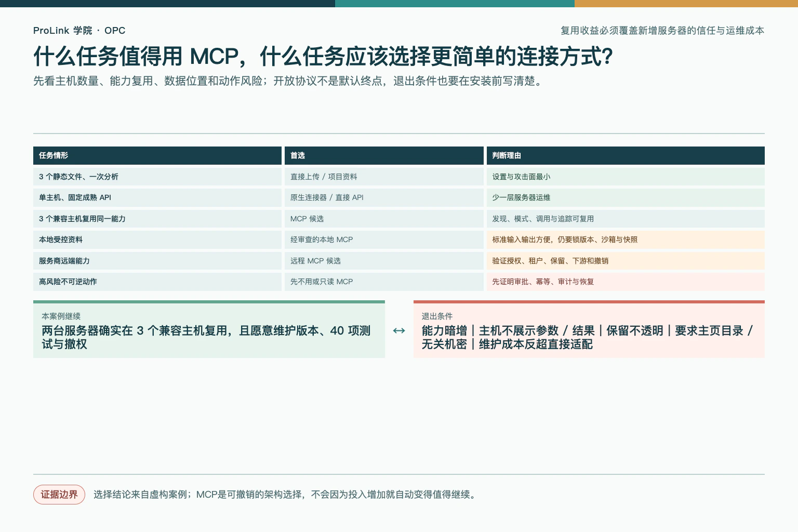798x532 pixels.
Task: Click the '本案例继续' label in green box
Action: (61, 316)
